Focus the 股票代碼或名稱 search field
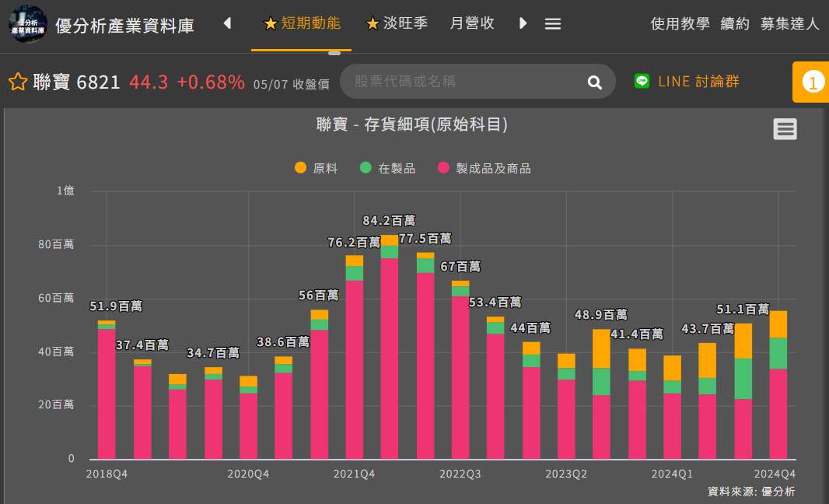Viewport: 829px width, 504px height. (x=464, y=82)
